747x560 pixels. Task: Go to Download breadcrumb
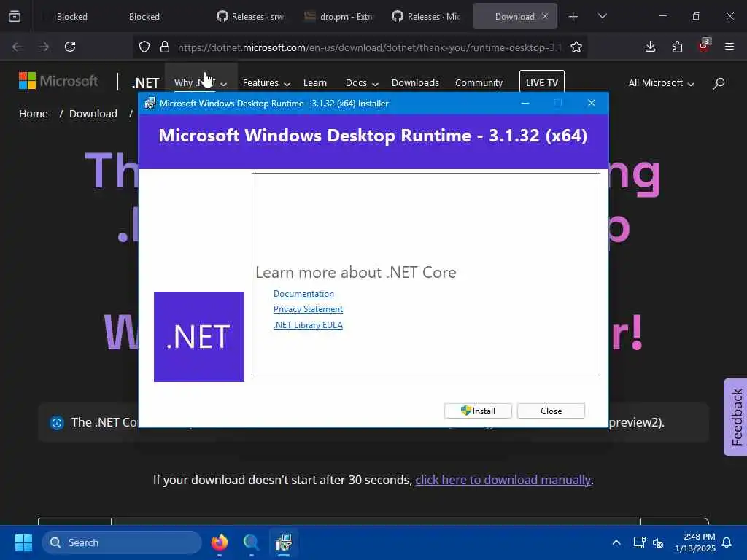tap(93, 114)
